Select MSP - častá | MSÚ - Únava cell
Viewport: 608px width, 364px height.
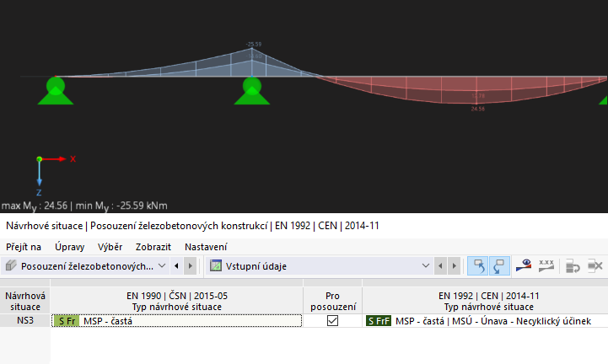click(485, 320)
